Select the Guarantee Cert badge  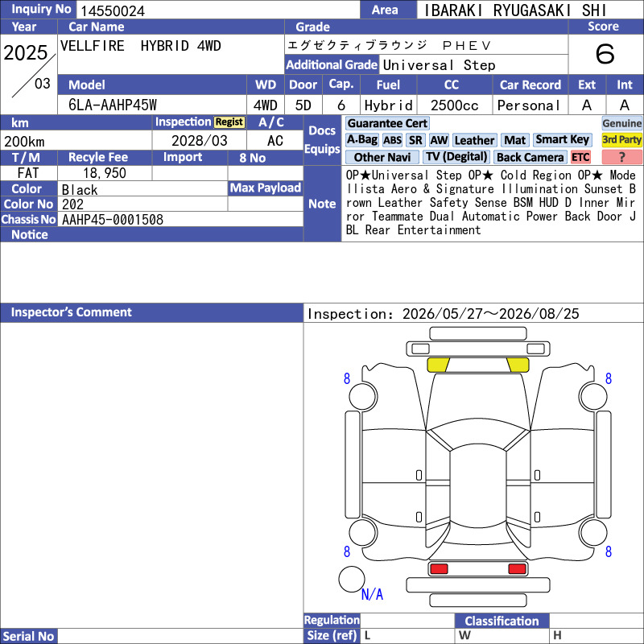(387, 123)
